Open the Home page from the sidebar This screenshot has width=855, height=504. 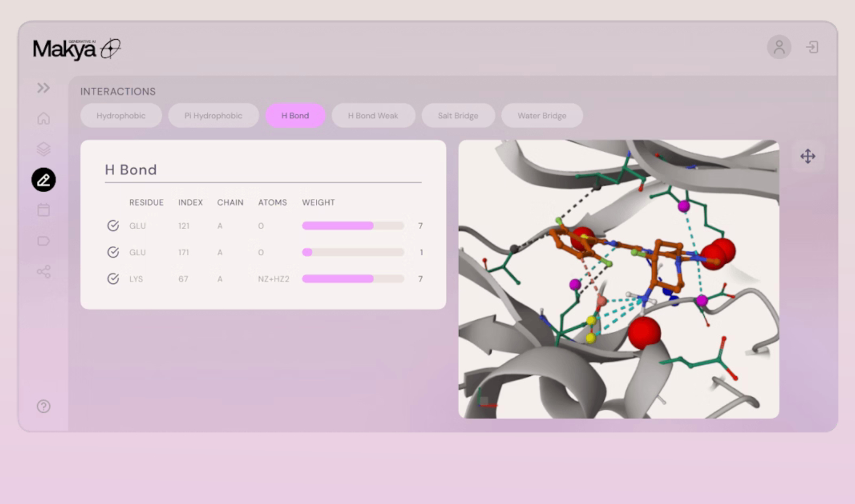pos(43,119)
